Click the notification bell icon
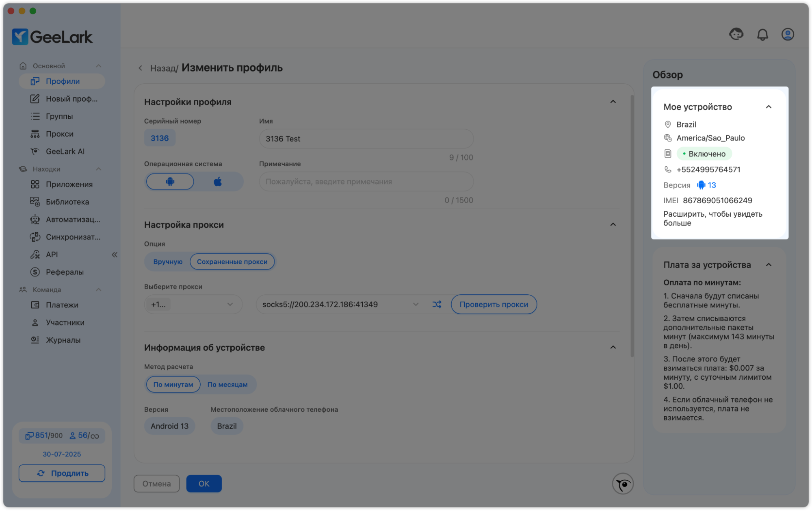This screenshot has height=511, width=812. 762,35
